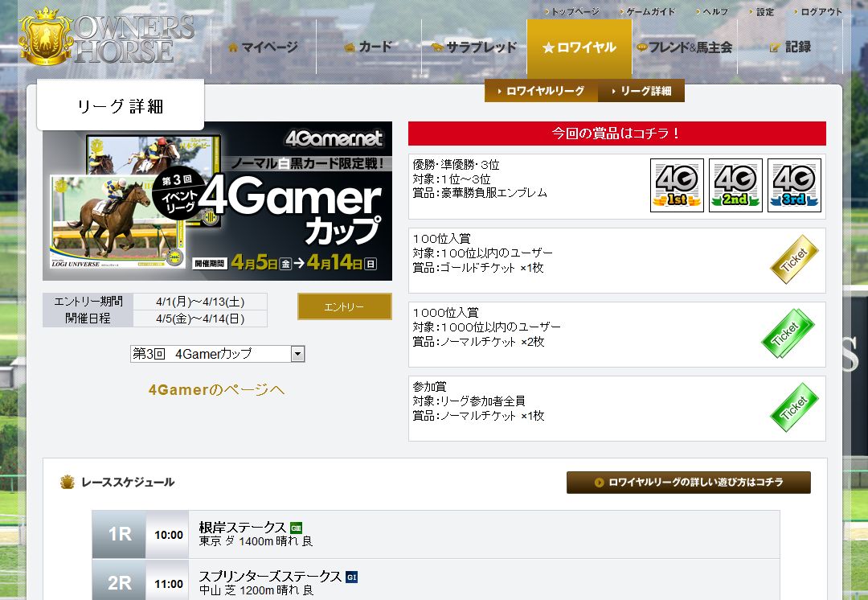The image size is (868, 600).
Task: Click the 中山 芝 1200m 晴れ 良 text
Action: click(x=256, y=590)
